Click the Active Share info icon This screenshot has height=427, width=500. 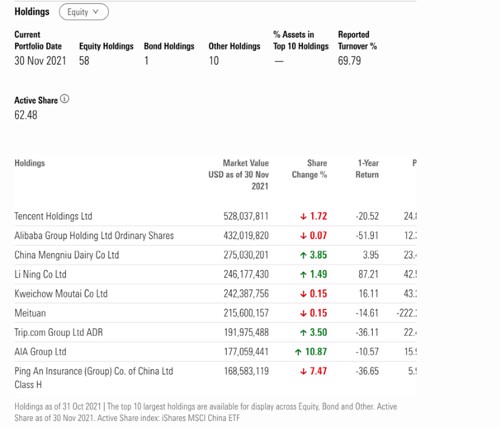pos(65,99)
